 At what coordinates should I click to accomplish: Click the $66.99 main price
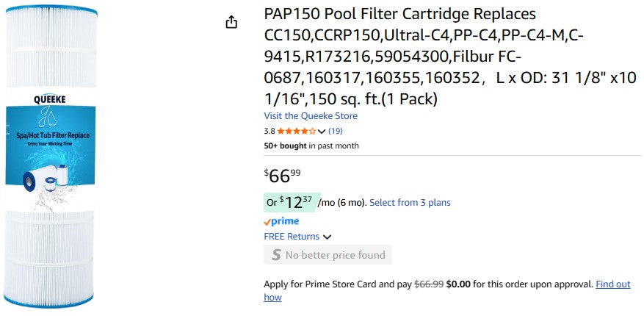(x=282, y=176)
